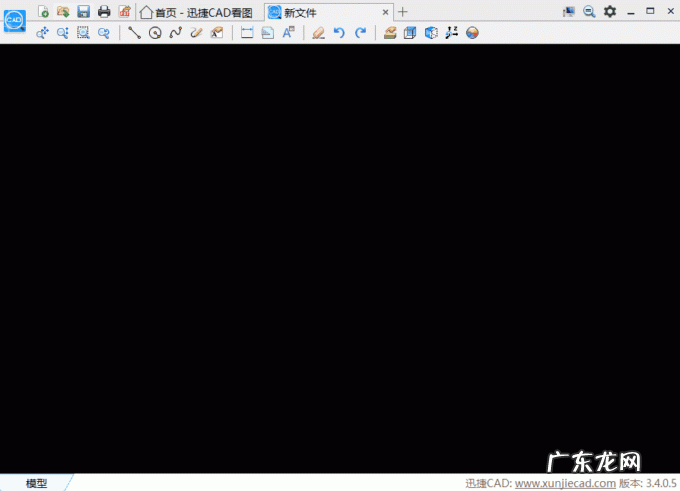Image resolution: width=680 pixels, height=491 pixels.
Task: Print the current drawing
Action: 104,12
